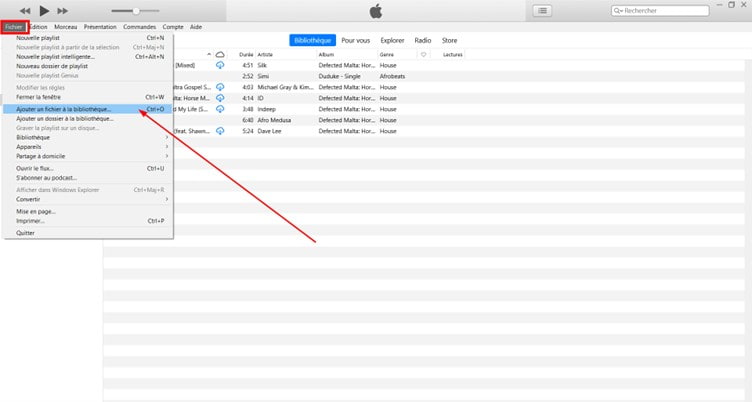Click the cloud download icon for Indeep

point(220,109)
